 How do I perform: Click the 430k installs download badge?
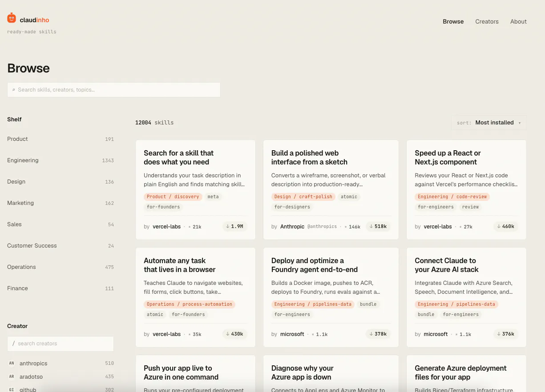click(x=235, y=334)
